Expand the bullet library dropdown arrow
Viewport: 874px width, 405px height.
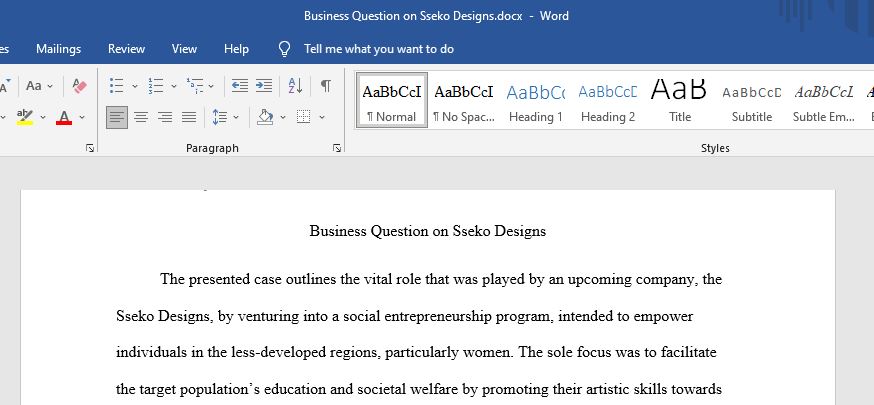[x=134, y=86]
